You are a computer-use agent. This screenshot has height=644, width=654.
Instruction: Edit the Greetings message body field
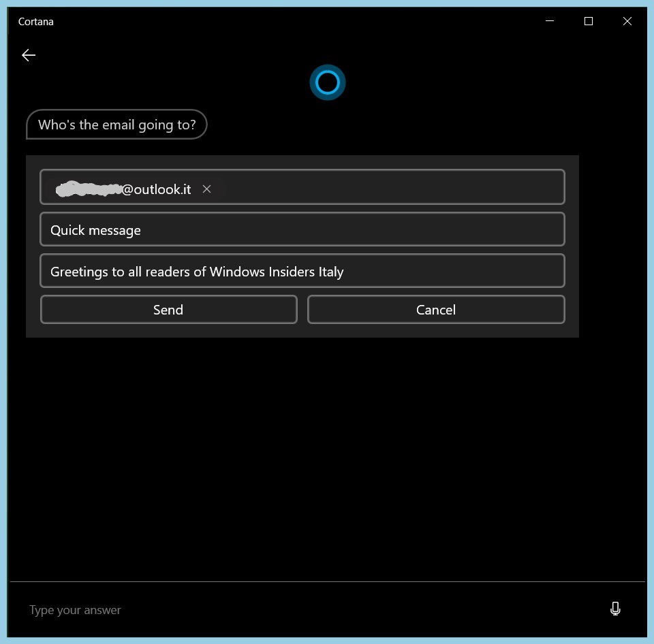[x=302, y=271]
